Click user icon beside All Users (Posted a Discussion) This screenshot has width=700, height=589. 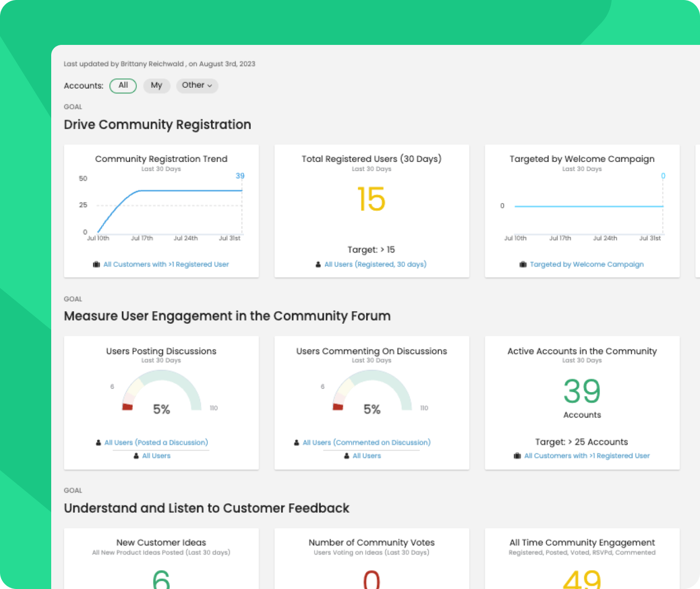pos(98,443)
